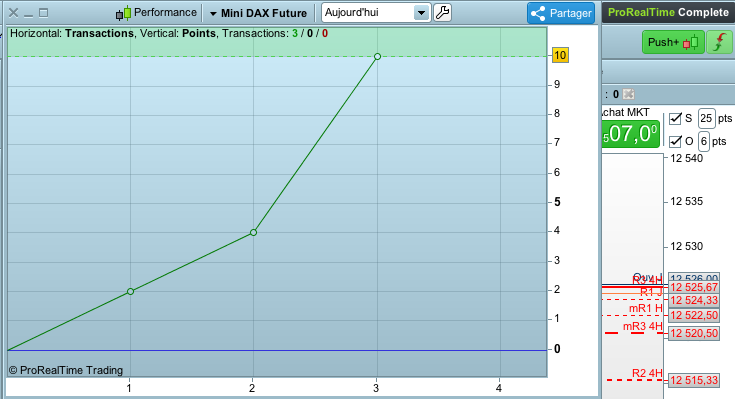
Task: Click the Vertical: Points header text
Action: [x=178, y=34]
